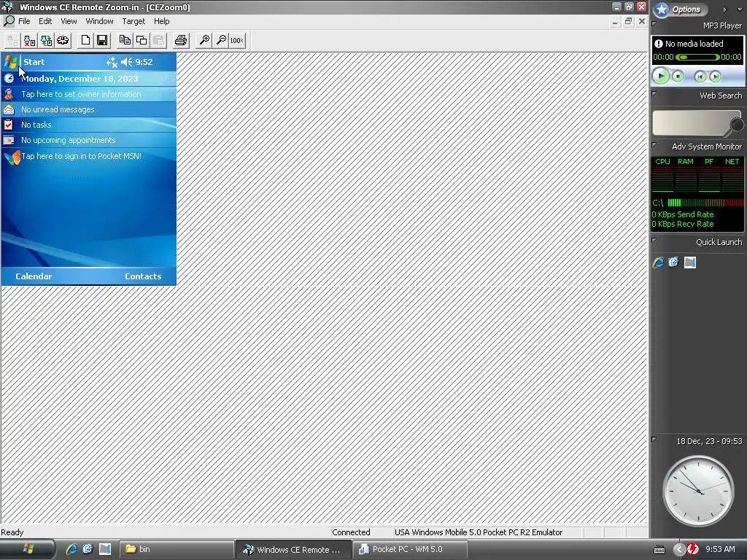This screenshot has height=560, width=747.
Task: Skip to previous track in MP3 Player
Action: [700, 76]
